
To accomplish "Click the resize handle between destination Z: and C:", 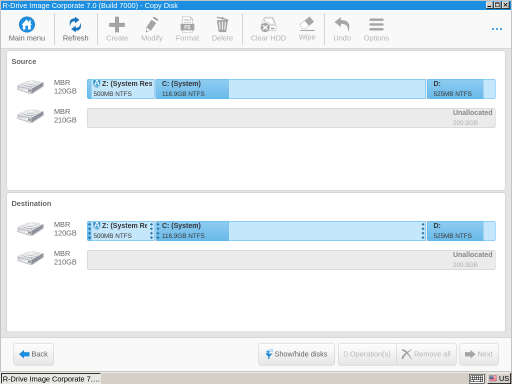I will click(155, 231).
